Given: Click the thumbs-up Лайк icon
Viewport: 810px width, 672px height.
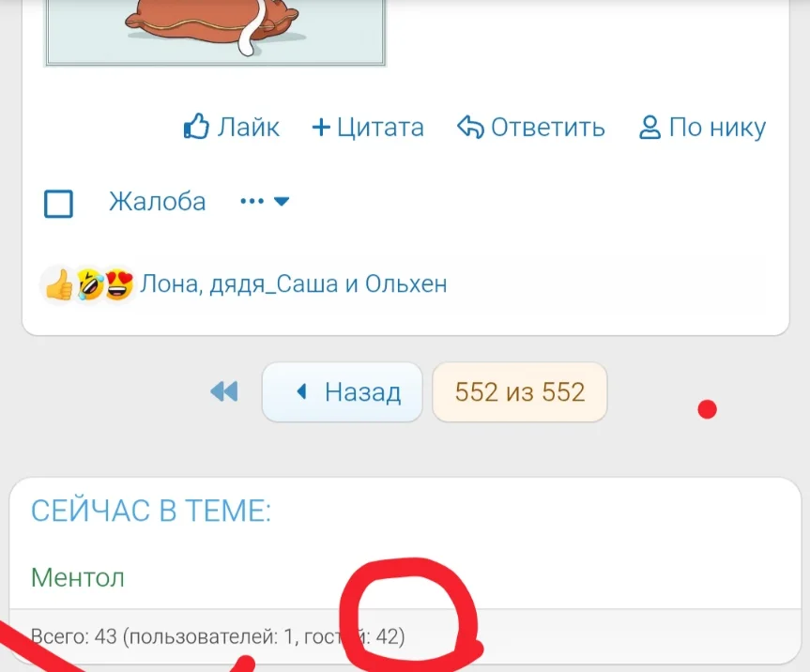Looking at the screenshot, I should [x=196, y=126].
